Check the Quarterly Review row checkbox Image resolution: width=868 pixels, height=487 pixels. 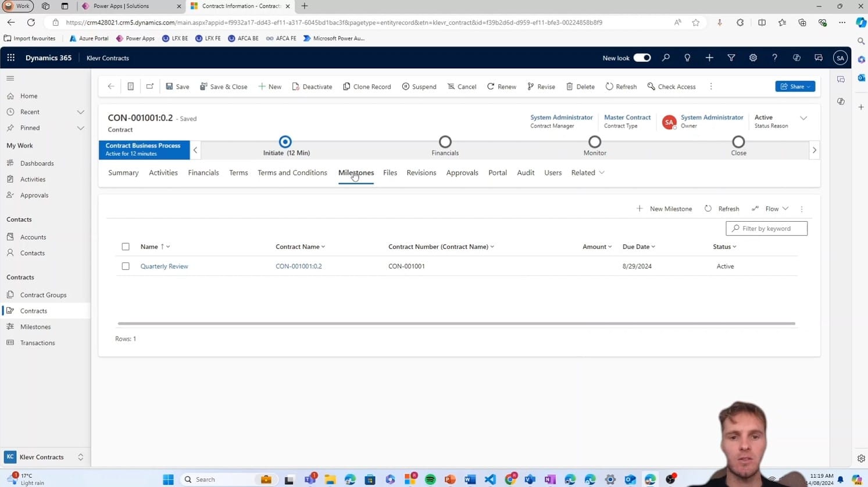coord(126,266)
